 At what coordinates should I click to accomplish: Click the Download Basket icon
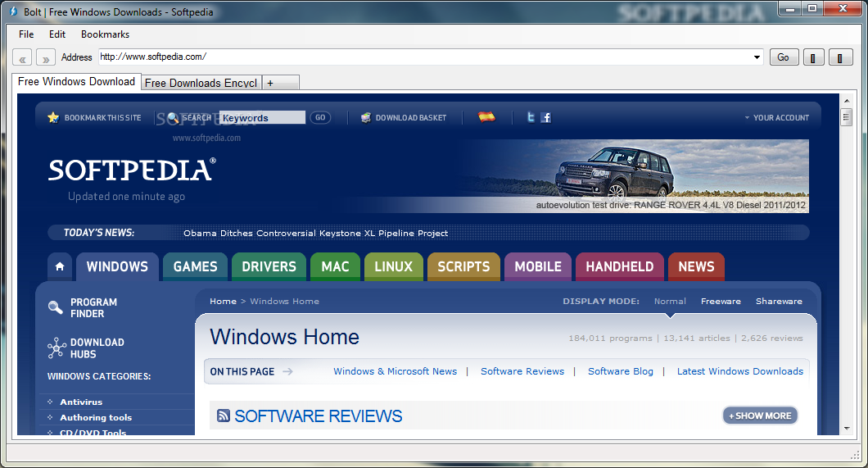(x=365, y=117)
